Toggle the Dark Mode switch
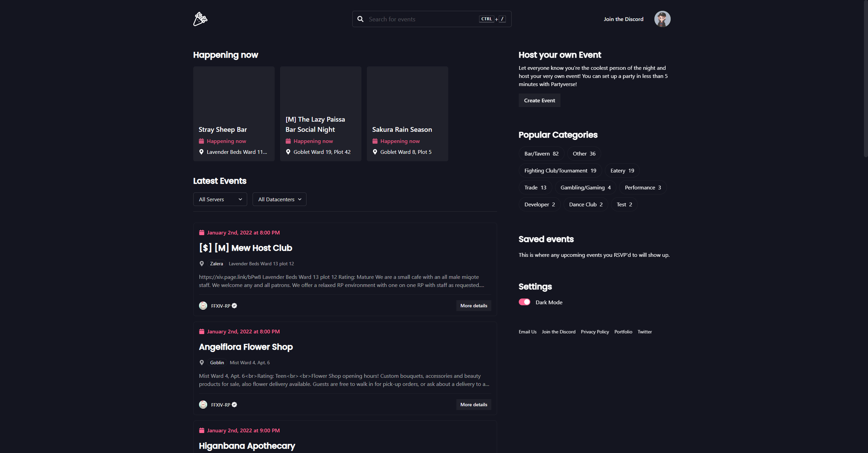Viewport: 868px width, 453px height. tap(525, 302)
